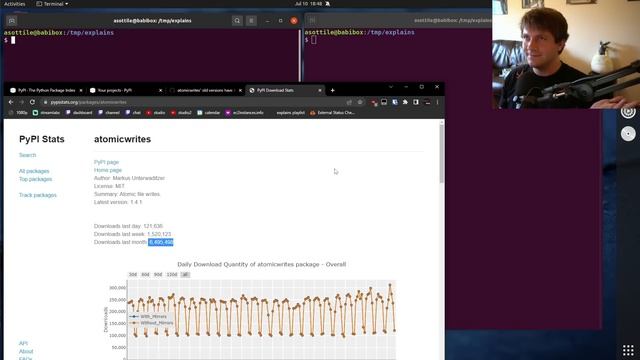The image size is (640, 360).
Task: Click the browser back arrow
Action: 11,102
